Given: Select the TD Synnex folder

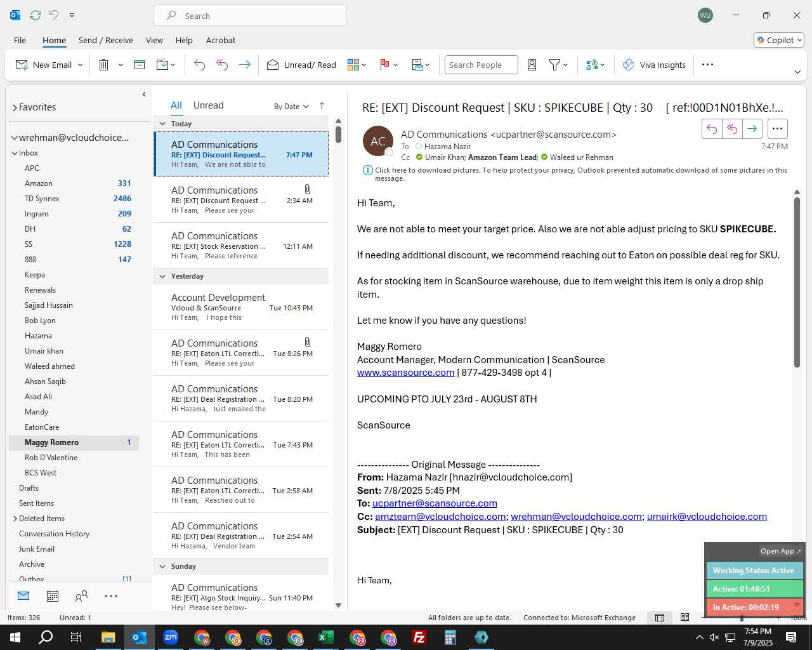Looking at the screenshot, I should click(74, 199).
